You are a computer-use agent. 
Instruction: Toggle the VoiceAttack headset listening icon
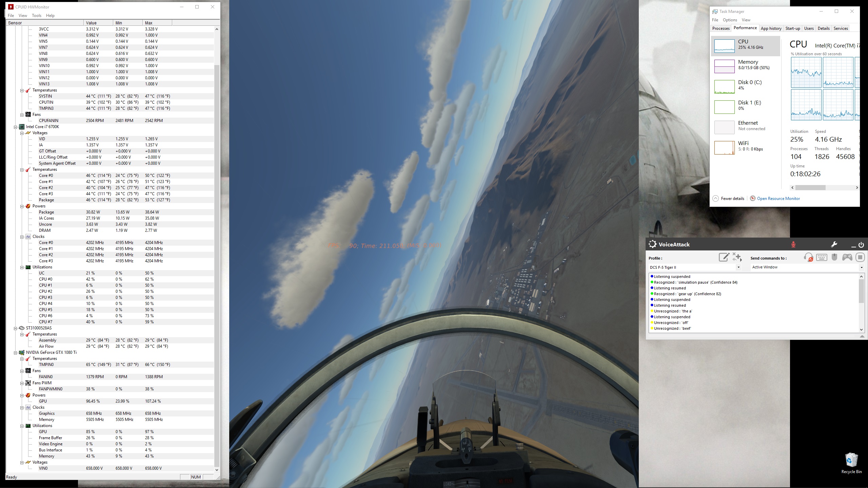tap(808, 257)
